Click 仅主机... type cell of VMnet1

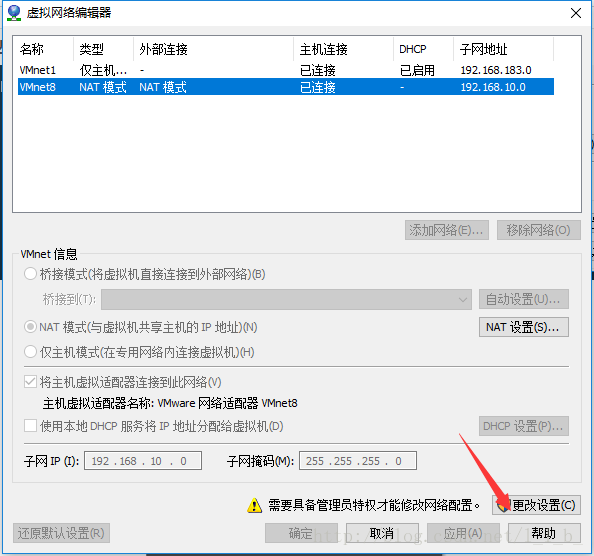103,70
